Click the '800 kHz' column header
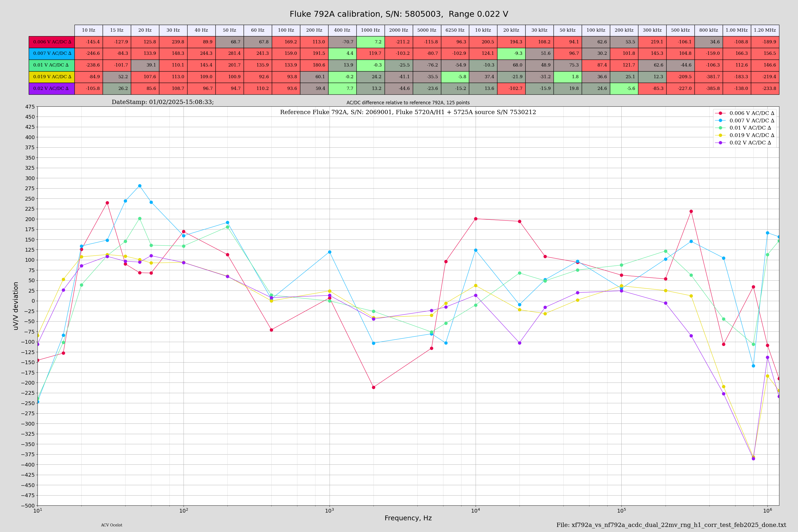This screenshot has height=532, width=798. coord(709,31)
